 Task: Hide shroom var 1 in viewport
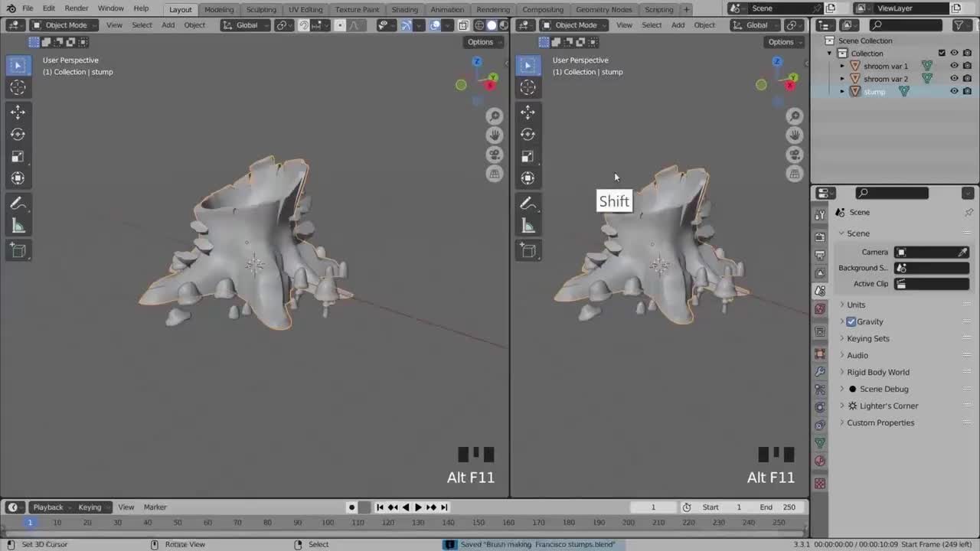tap(954, 66)
